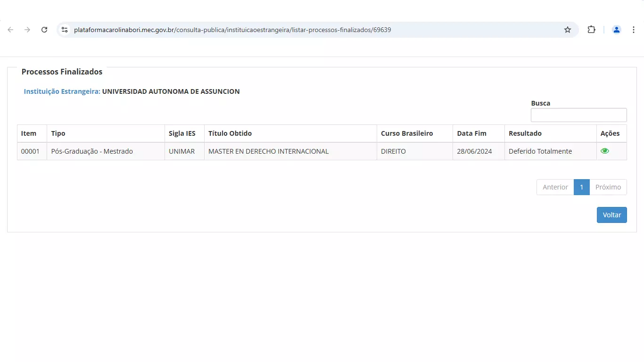Image resolution: width=644 pixels, height=362 pixels.
Task: Select date cell 28/06/2024
Action: point(479,151)
